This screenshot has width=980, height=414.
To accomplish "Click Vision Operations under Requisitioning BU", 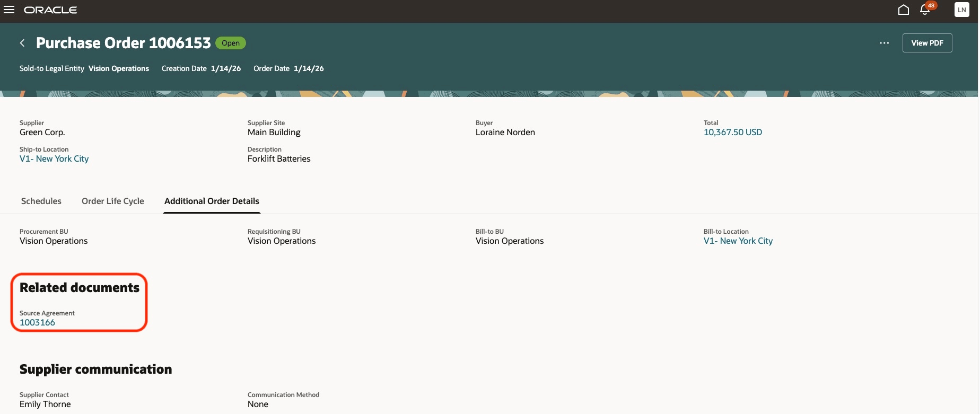I will 282,241.
